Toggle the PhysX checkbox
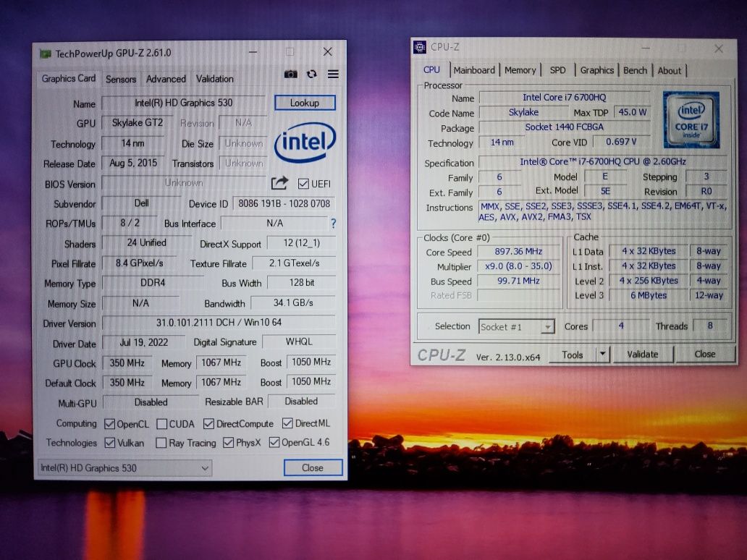Screen dimensions: 747x560 228,442
